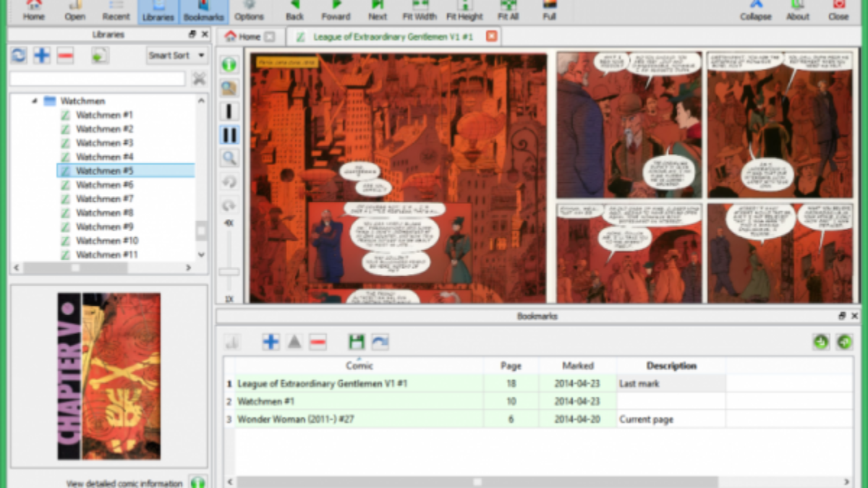Show the Recent comics list

[x=116, y=11]
